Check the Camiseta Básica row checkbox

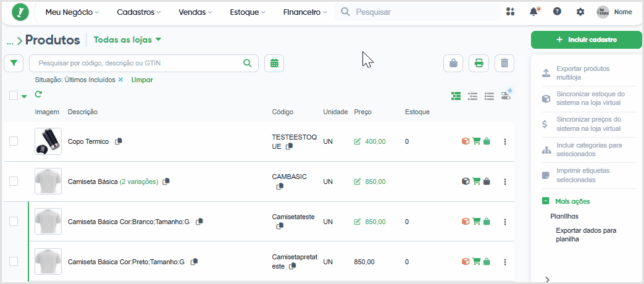[14, 182]
